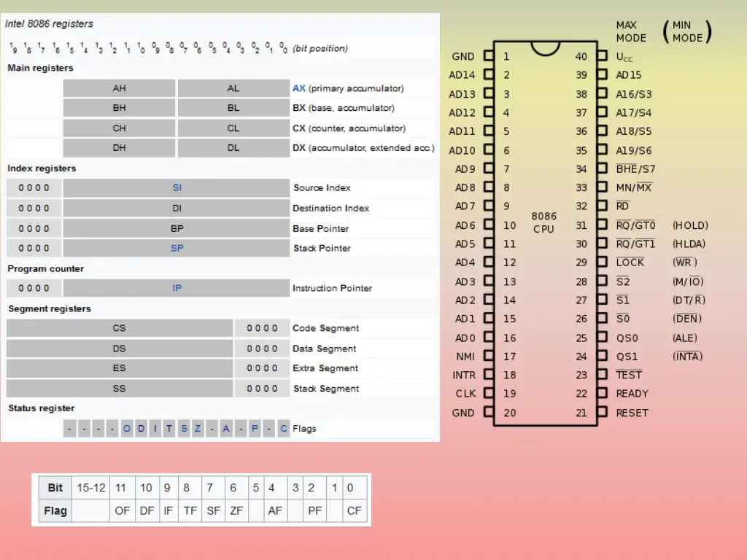Viewport: 747px width, 560px height.
Task: Click the 'Status register' heading
Action: tap(42, 408)
